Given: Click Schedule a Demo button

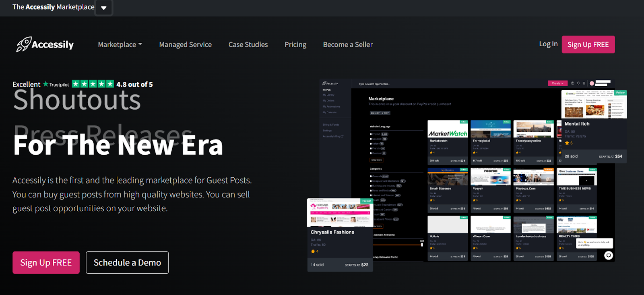Looking at the screenshot, I should coord(127,262).
